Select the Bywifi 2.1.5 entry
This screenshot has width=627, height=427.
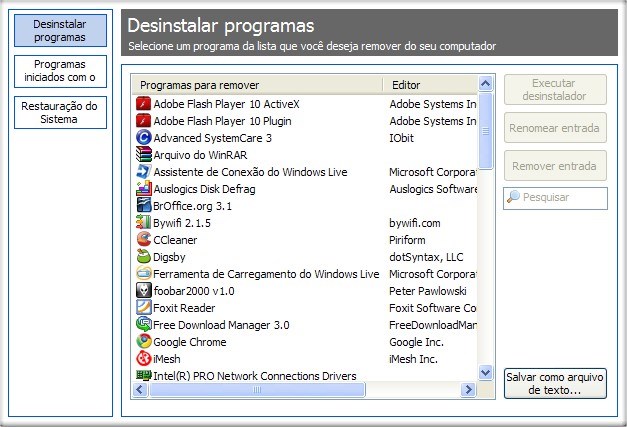(182, 223)
